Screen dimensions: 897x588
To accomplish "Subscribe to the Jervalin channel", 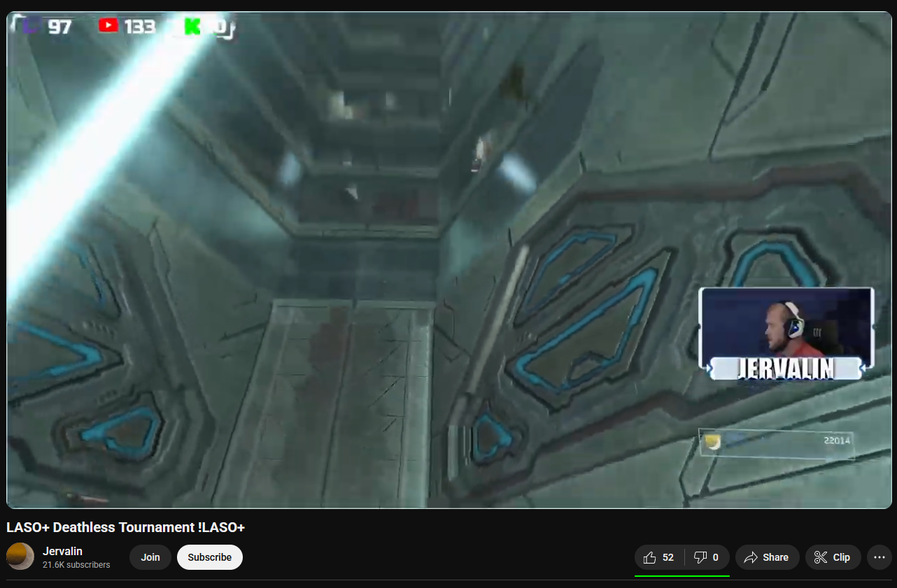I will click(209, 557).
